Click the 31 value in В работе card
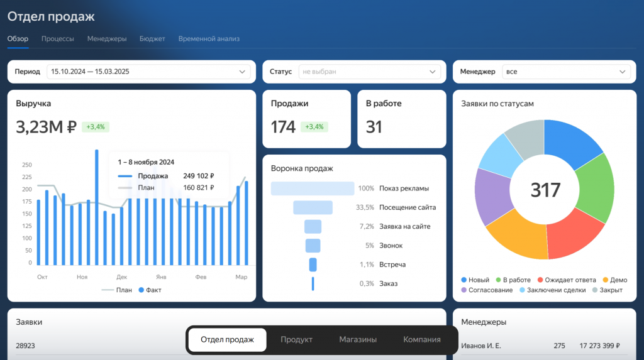 [374, 127]
